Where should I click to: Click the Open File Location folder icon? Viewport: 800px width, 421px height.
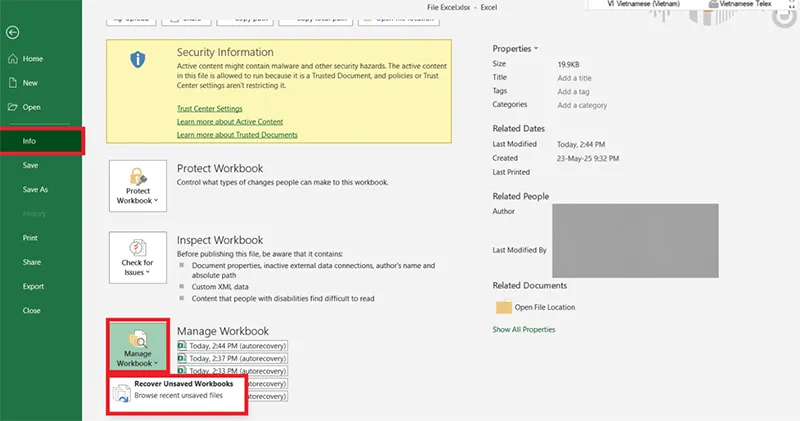[504, 307]
